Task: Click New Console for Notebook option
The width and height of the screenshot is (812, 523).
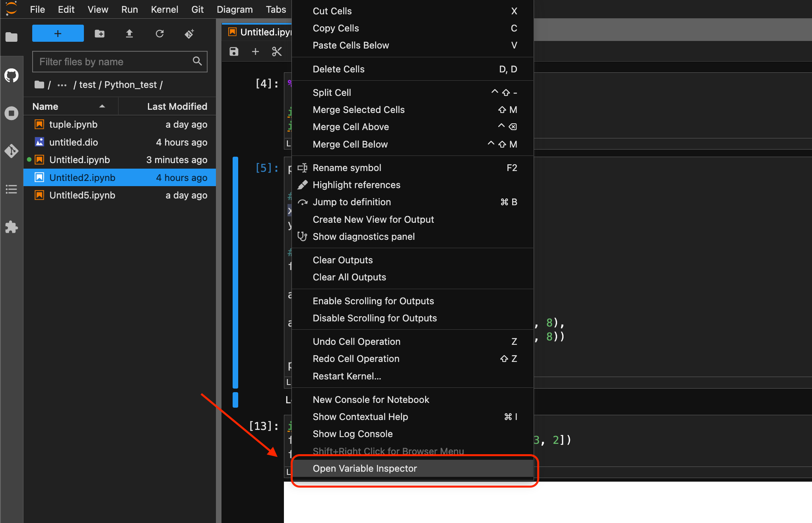Action: [371, 399]
